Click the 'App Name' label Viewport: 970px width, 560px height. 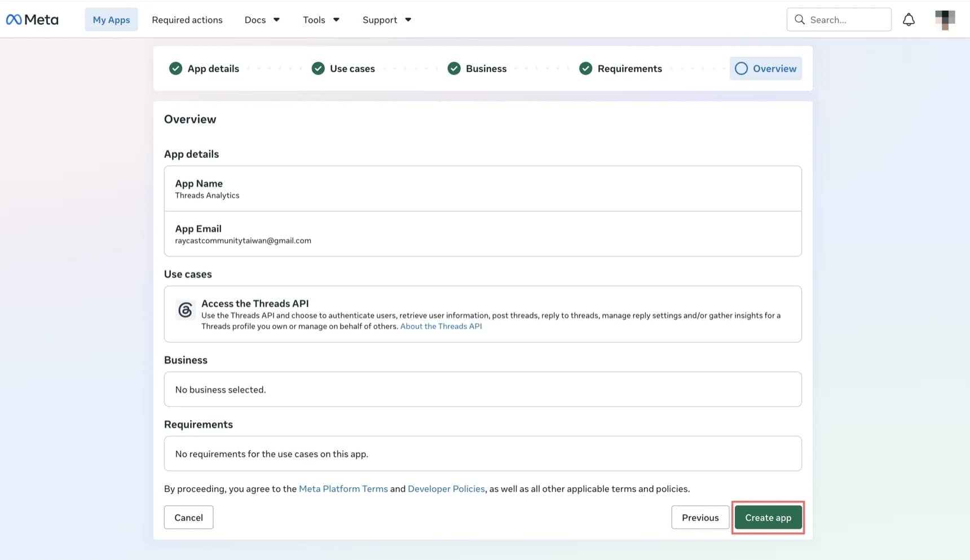pos(199,183)
